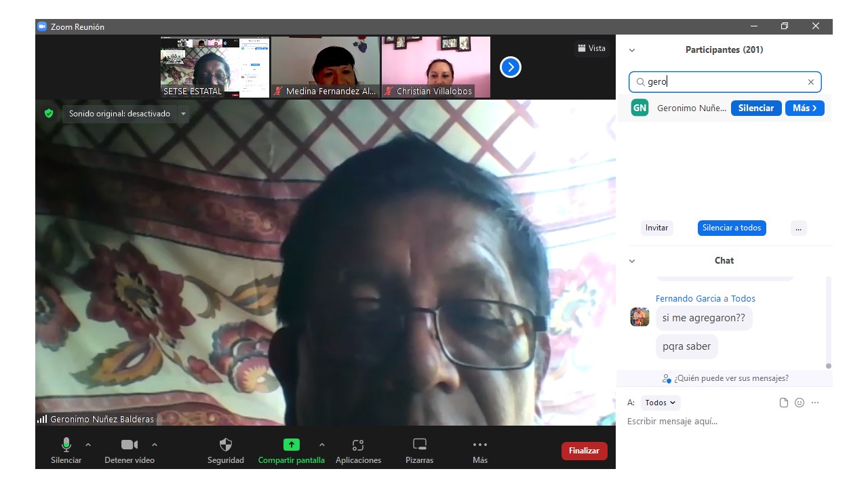Screen dimensions: 868x488
Task: Mute Geronimo Nuñez with Silenciar
Action: tap(755, 108)
